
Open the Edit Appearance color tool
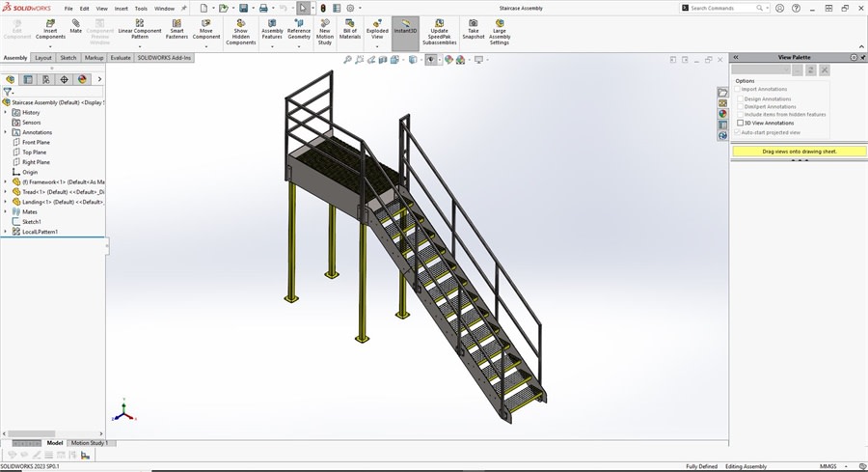[x=448, y=60]
